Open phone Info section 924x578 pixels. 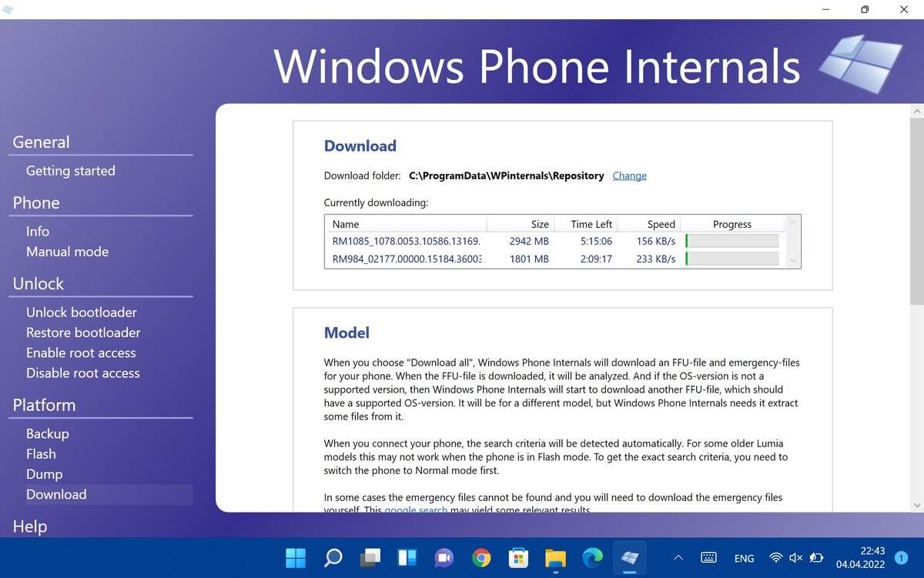38,232
